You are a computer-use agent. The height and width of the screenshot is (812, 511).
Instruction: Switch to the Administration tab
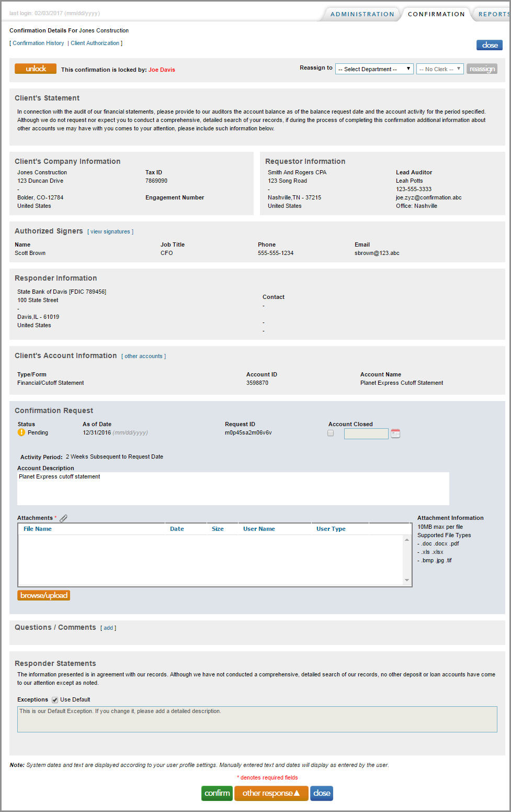(362, 14)
